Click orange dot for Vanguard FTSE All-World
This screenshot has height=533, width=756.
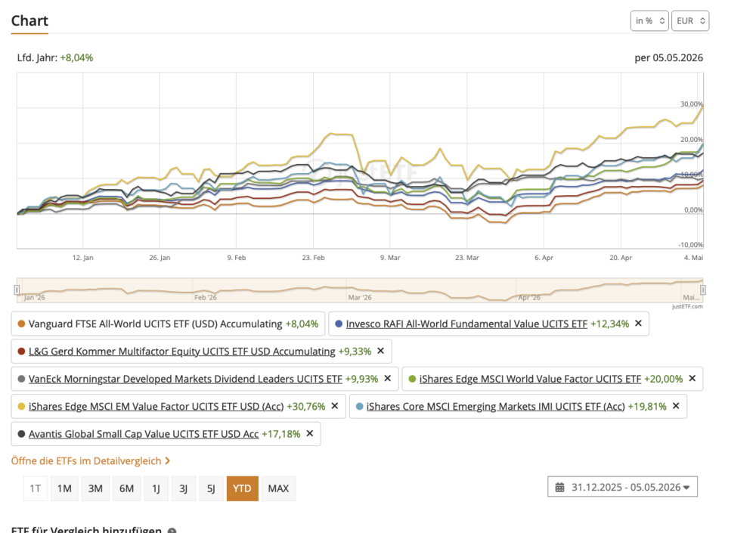tap(21, 324)
